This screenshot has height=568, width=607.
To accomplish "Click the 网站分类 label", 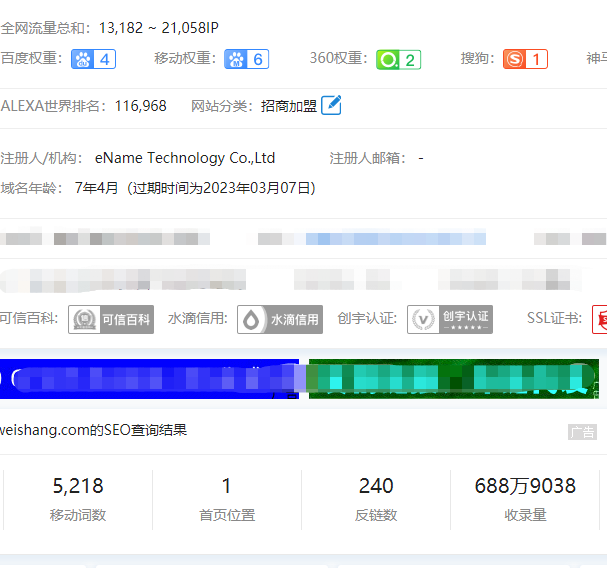I will tap(222, 106).
